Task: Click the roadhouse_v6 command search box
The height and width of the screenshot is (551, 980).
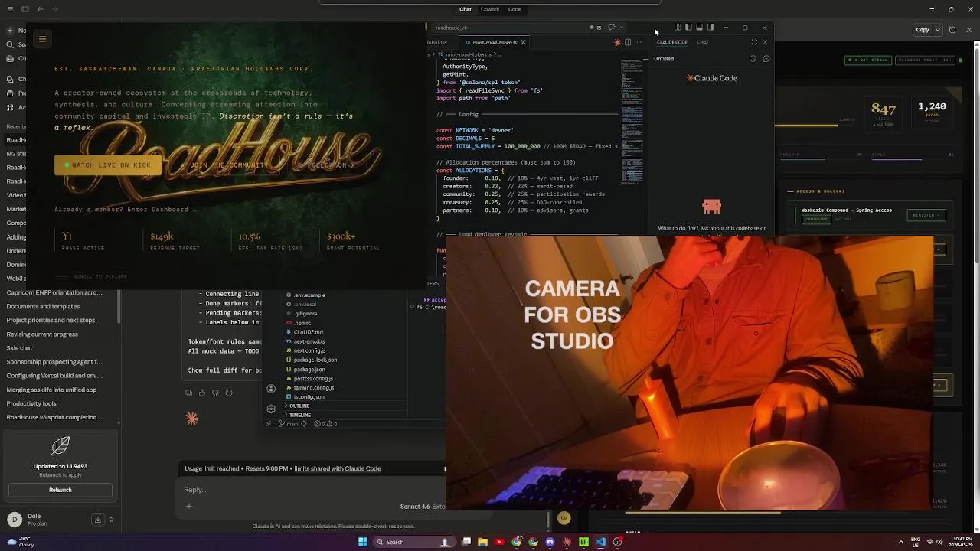Action: tap(506, 28)
